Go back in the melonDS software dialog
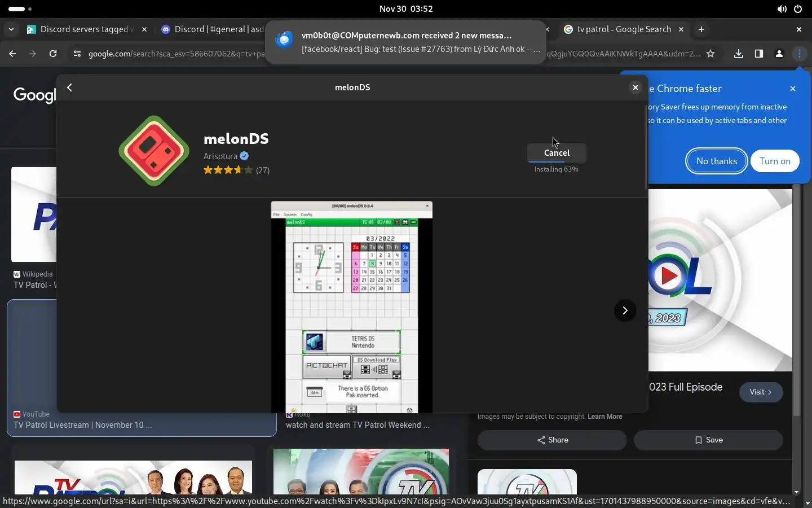The width and height of the screenshot is (812, 508). click(70, 87)
